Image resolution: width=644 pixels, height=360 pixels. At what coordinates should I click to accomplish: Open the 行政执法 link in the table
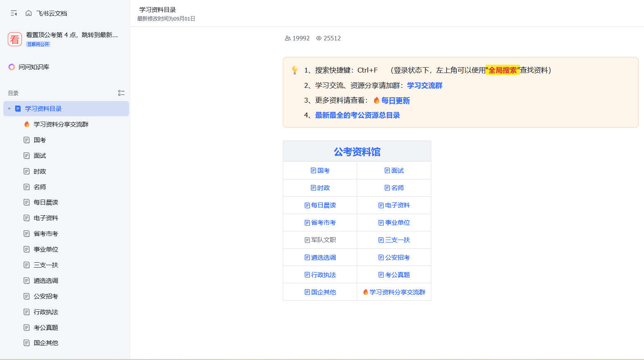[320, 275]
